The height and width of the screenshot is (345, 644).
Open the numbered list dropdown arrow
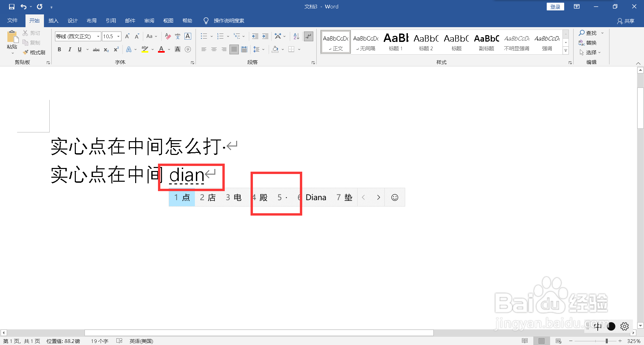[228, 36]
